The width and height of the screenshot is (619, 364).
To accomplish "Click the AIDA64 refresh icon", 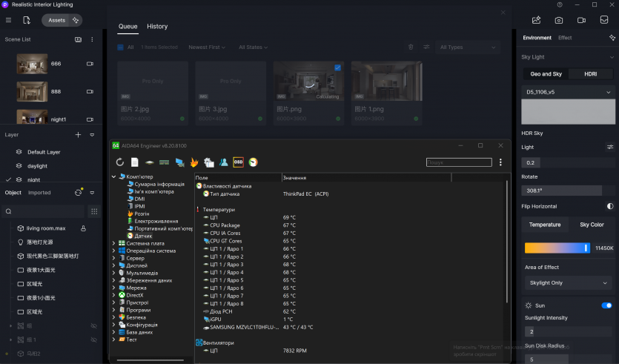I will pyautogui.click(x=120, y=162).
